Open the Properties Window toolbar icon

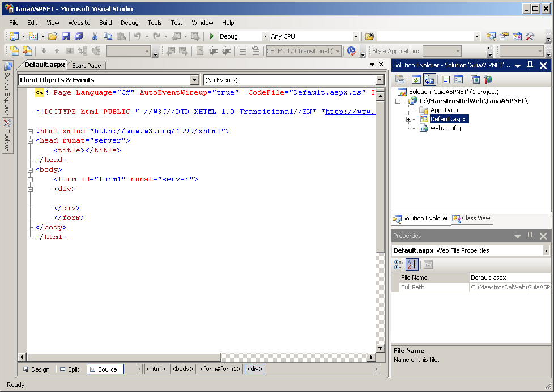[504, 36]
